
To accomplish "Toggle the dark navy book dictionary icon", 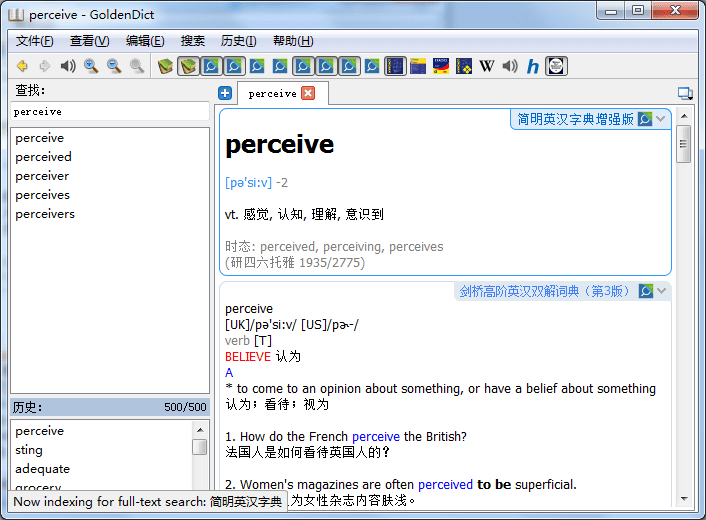I will tap(395, 66).
